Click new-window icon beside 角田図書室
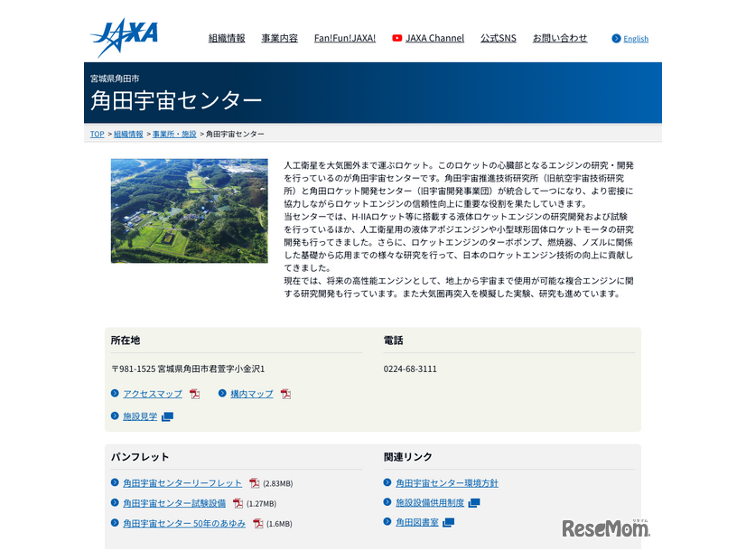This screenshot has width=746, height=560. 448,523
